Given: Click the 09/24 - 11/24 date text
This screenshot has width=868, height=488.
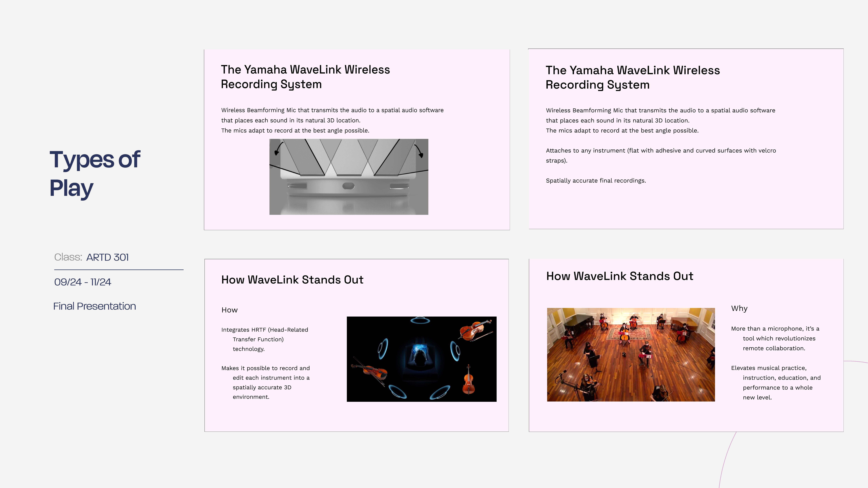Looking at the screenshot, I should pyautogui.click(x=83, y=282).
